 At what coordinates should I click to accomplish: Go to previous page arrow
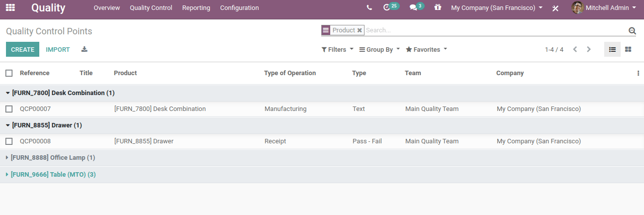pos(575,49)
